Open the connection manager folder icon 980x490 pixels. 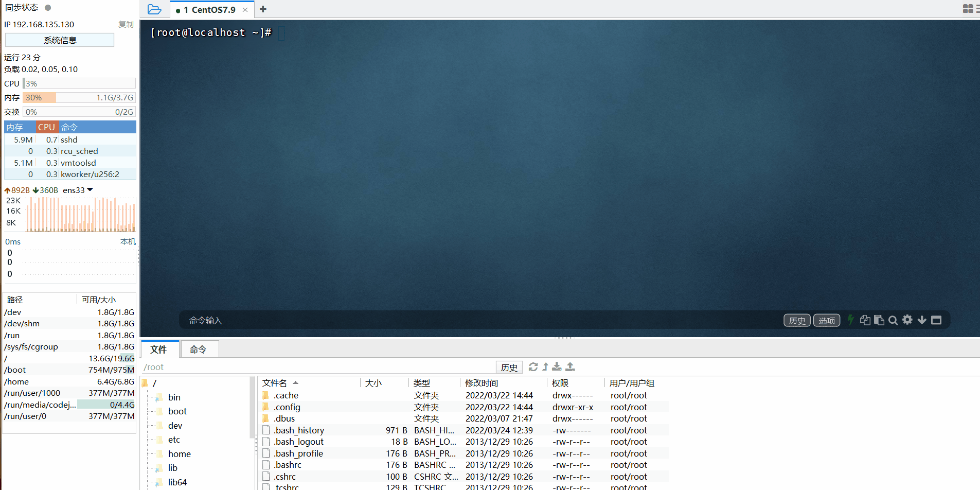154,9
